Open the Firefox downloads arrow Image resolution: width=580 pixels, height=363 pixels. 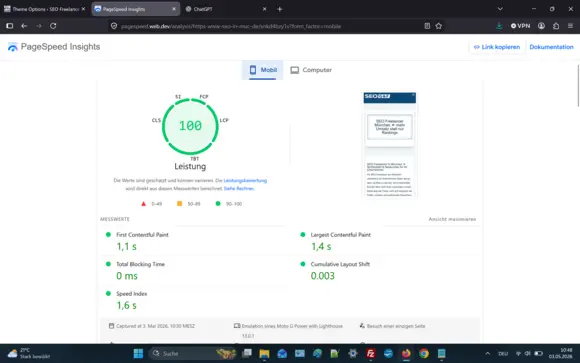pyautogui.click(x=499, y=26)
